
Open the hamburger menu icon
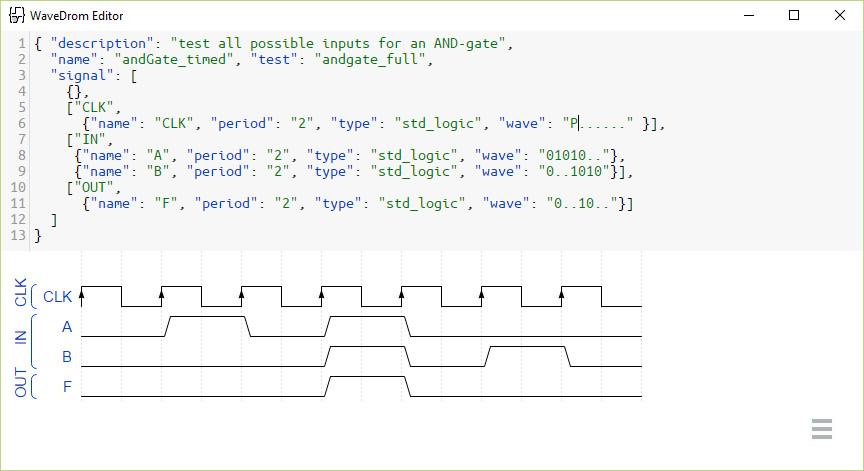822,429
